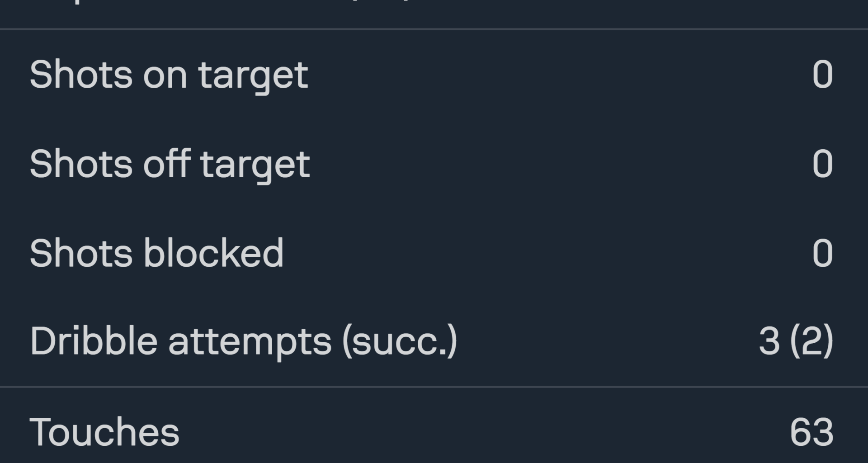This screenshot has width=868, height=463.
Task: Click the word "Dribble"
Action: click(x=94, y=341)
